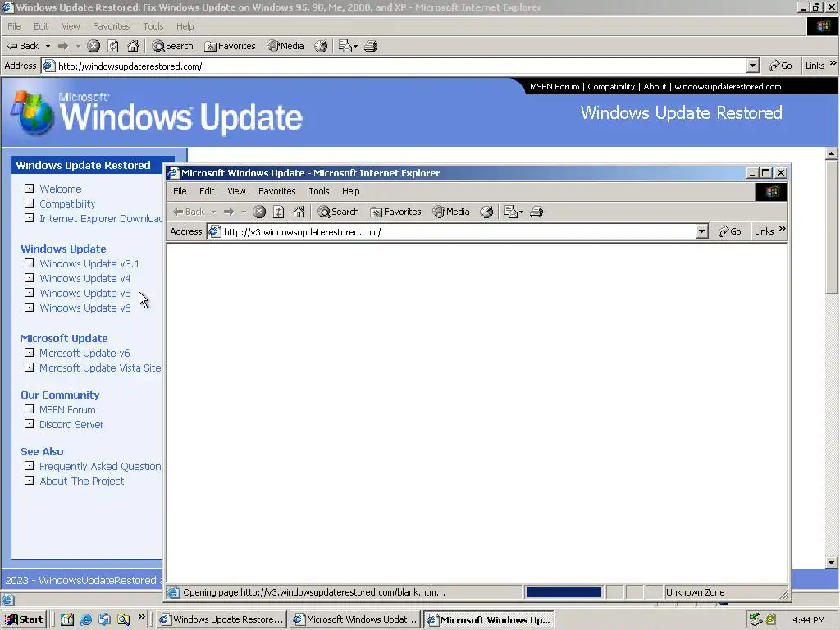Expand Links chevron in background window

click(x=833, y=63)
